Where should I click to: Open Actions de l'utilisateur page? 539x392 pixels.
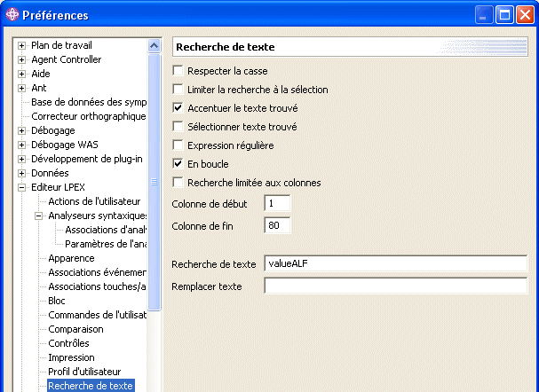(x=94, y=201)
